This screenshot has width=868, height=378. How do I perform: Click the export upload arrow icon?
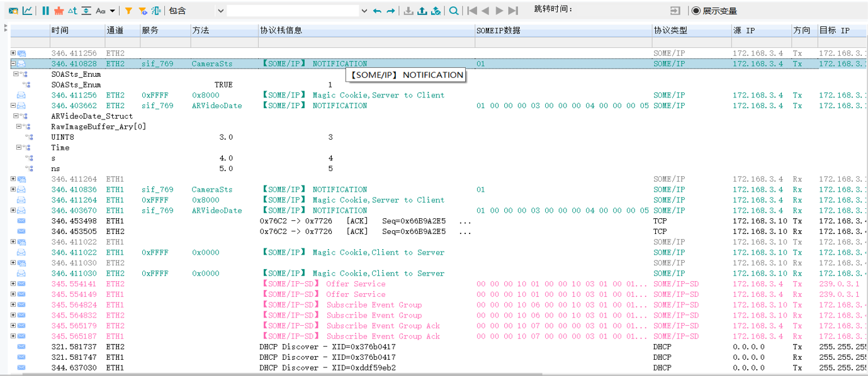(x=422, y=11)
